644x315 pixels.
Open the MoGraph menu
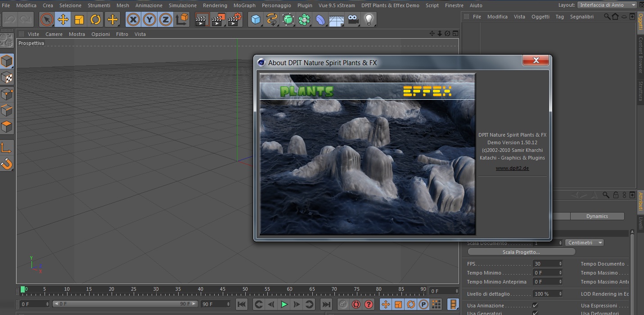tap(244, 5)
